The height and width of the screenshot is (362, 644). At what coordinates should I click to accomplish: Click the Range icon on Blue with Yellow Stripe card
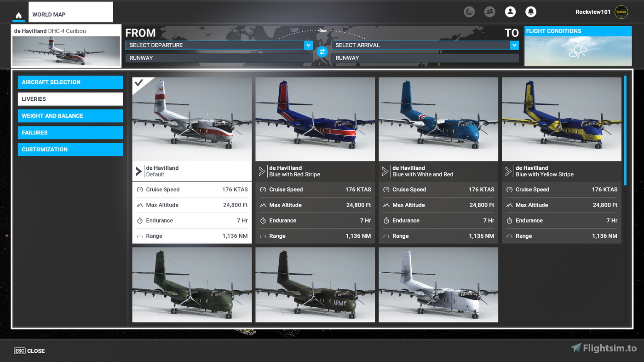click(509, 236)
